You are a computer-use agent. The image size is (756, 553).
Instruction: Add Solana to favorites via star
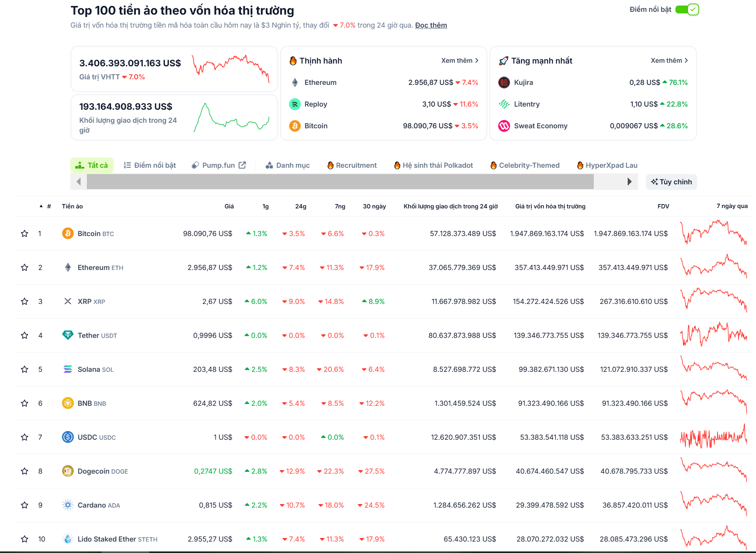[24, 369]
